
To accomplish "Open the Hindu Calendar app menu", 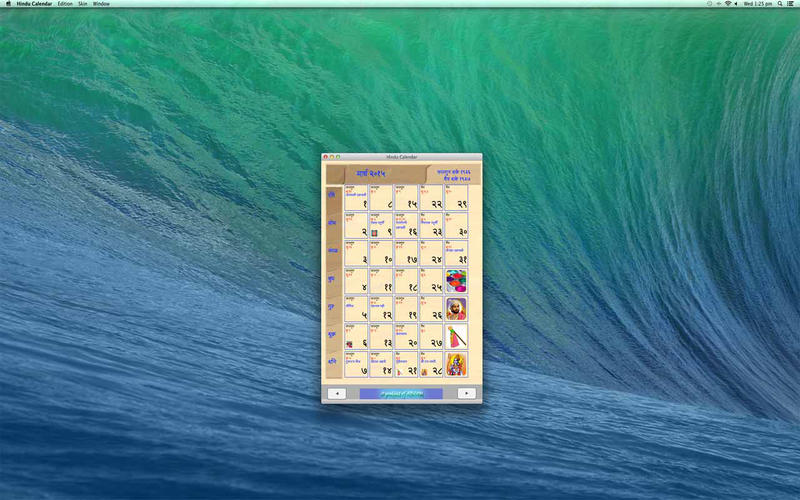I will (34, 4).
